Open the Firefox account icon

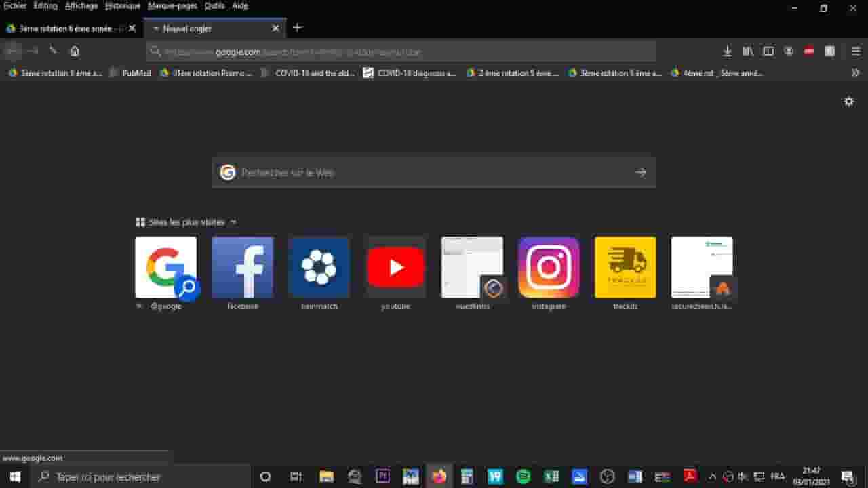tap(789, 51)
